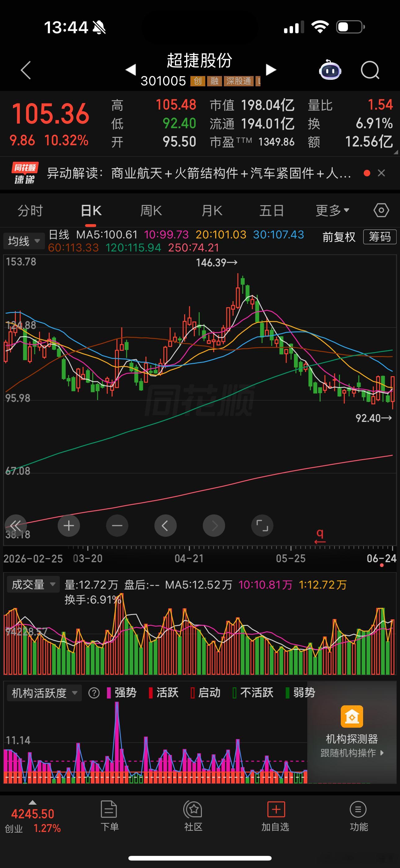This screenshot has width=400, height=868.
Task: Tap the 活跃 legend item
Action: (164, 693)
